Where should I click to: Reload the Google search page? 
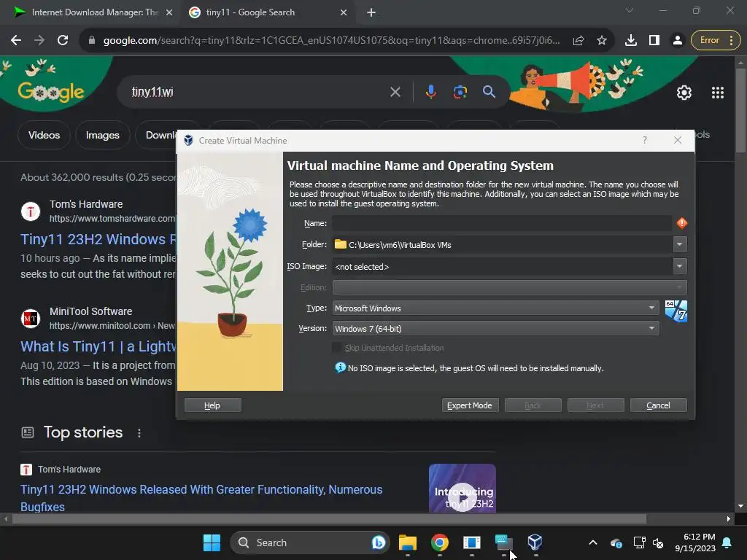coord(63,41)
